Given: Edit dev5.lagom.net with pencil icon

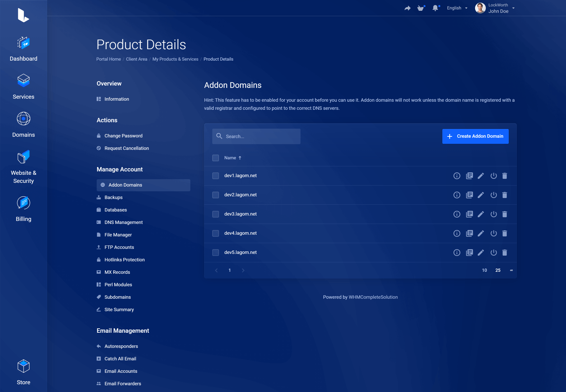Looking at the screenshot, I should pos(481,253).
